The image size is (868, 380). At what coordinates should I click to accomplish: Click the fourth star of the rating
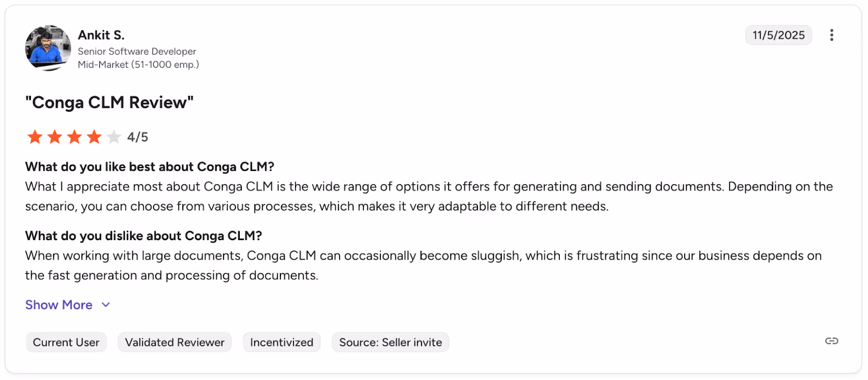(93, 137)
